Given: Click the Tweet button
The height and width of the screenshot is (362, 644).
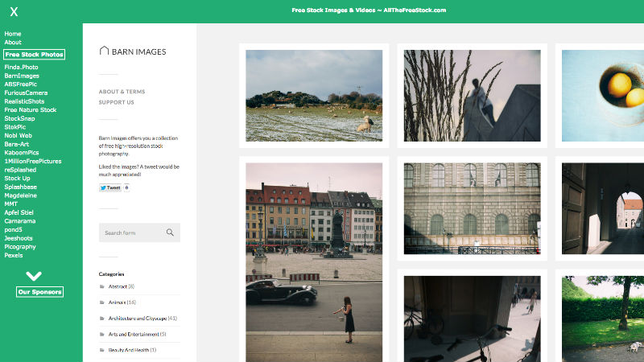Looking at the screenshot, I should pyautogui.click(x=110, y=187).
